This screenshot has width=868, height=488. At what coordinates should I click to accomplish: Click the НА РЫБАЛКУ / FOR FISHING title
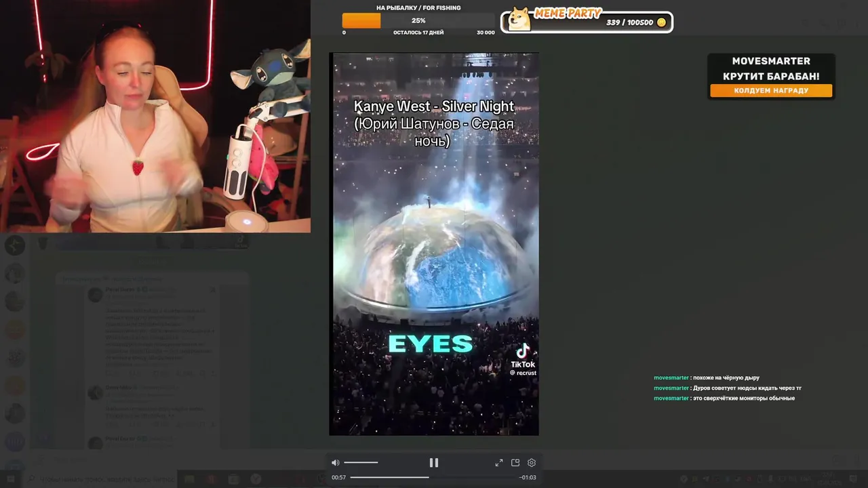[x=418, y=8]
